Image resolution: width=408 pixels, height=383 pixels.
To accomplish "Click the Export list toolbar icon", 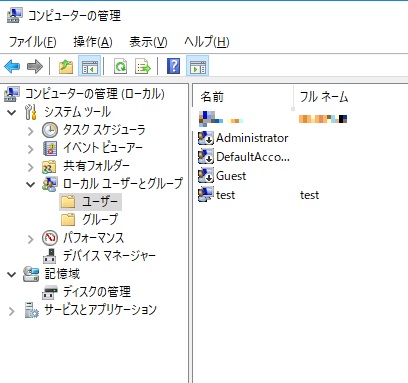I will 143,66.
